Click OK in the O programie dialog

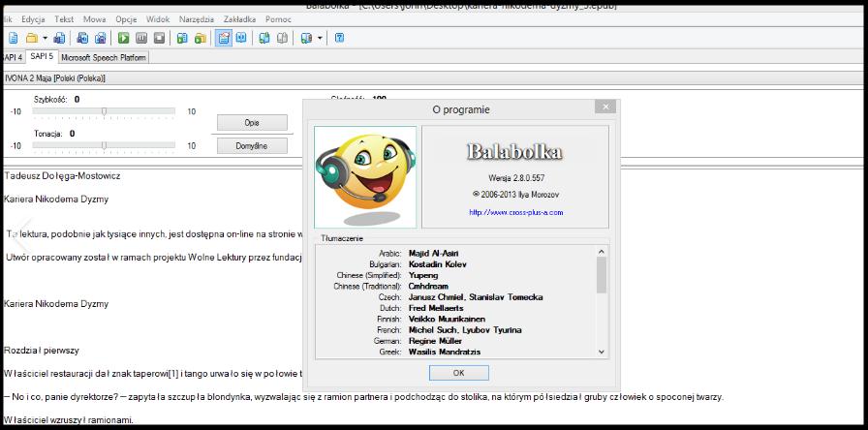pyautogui.click(x=459, y=373)
